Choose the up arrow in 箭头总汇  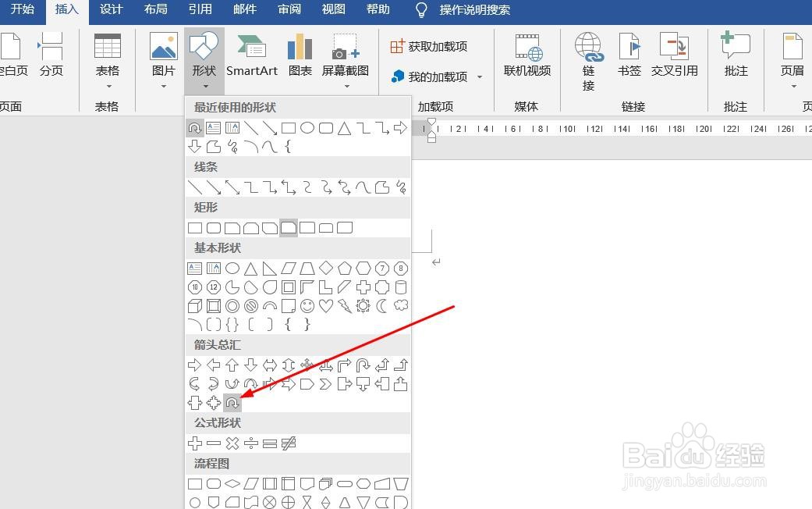coord(232,365)
